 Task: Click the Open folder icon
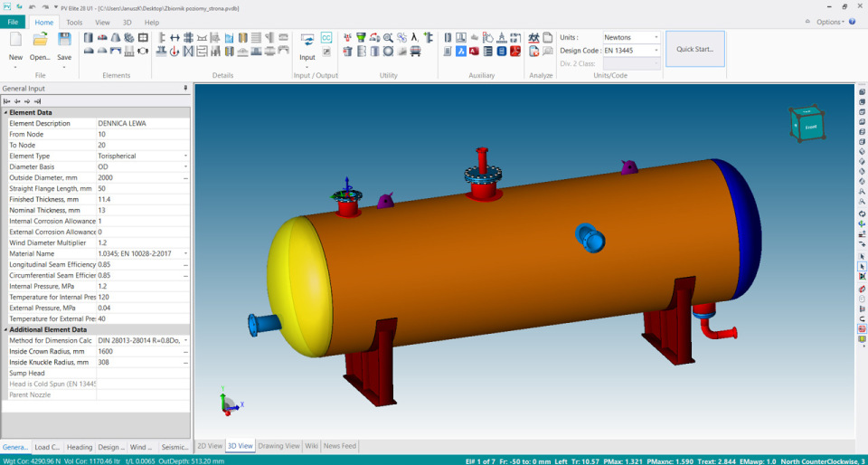tap(40, 40)
